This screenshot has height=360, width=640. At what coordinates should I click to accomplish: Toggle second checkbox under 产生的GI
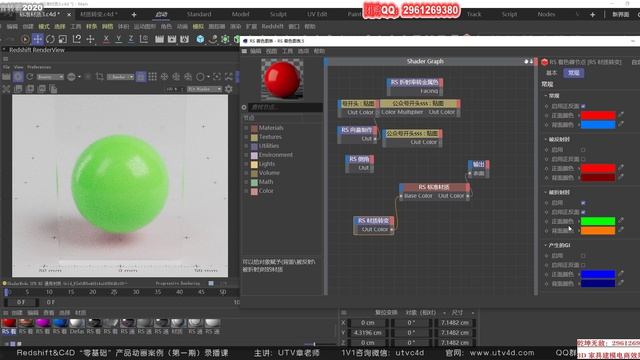coord(583,265)
